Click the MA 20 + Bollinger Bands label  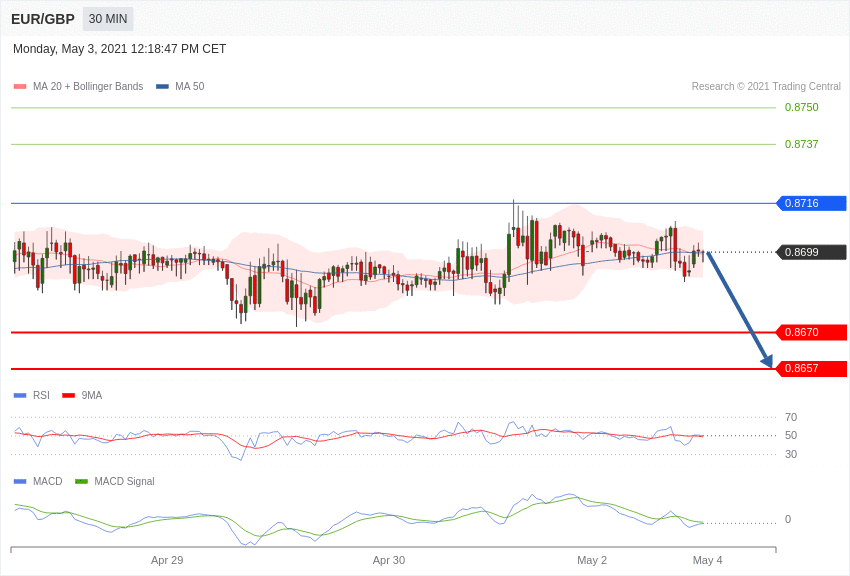(88, 86)
